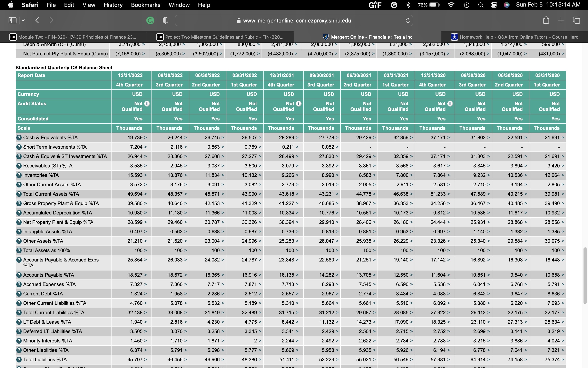
Task: Open macOS Control Center
Action: [x=494, y=5]
